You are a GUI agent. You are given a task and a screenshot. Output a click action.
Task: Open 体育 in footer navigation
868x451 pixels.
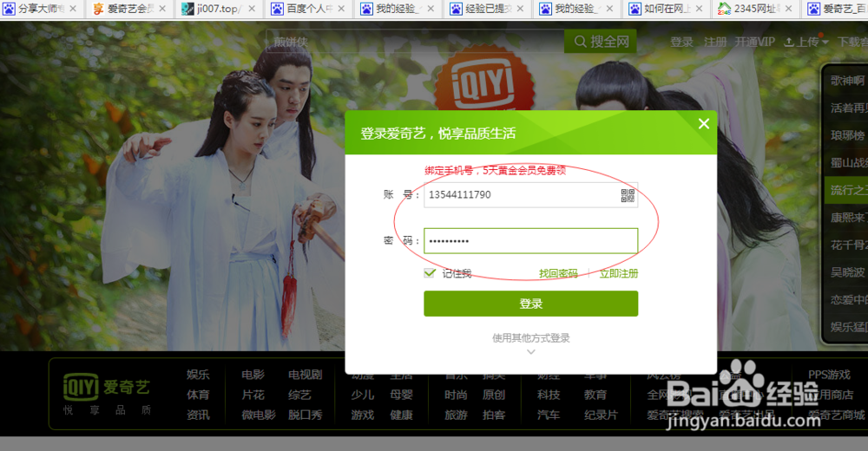coord(198,395)
